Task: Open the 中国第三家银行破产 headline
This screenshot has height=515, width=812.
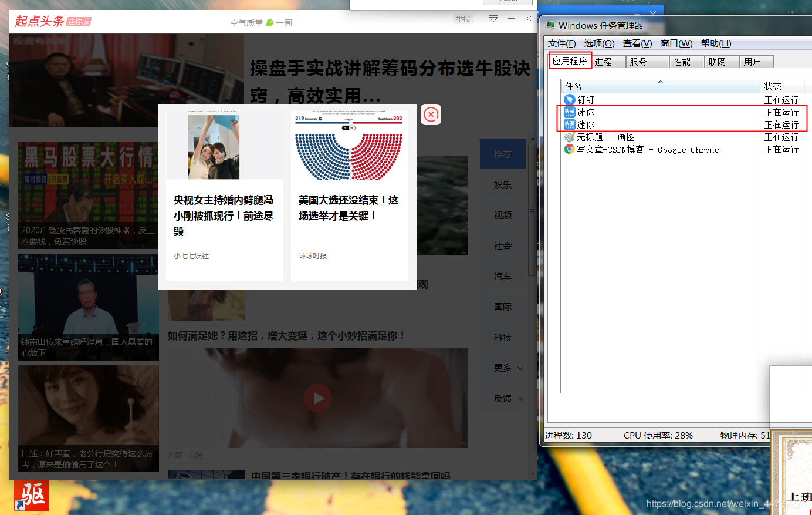Action: click(350, 475)
